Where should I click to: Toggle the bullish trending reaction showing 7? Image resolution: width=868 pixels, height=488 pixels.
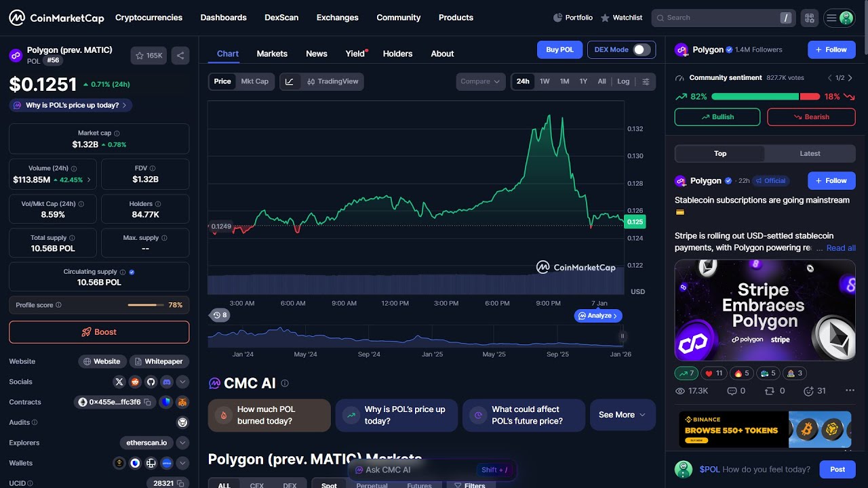(x=686, y=373)
